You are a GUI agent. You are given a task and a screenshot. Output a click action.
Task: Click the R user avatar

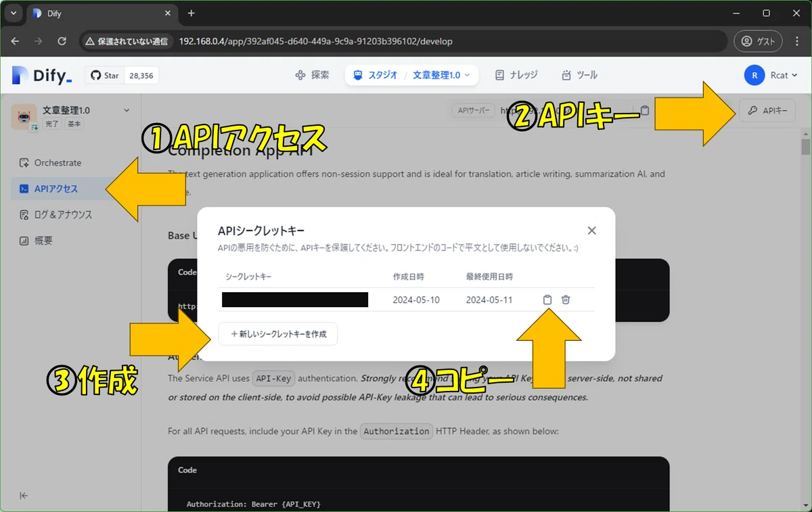754,75
